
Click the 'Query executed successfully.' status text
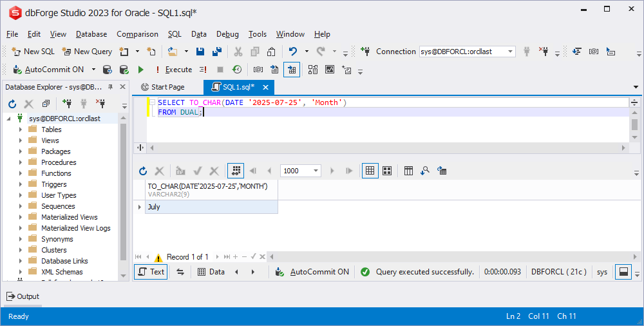click(424, 272)
